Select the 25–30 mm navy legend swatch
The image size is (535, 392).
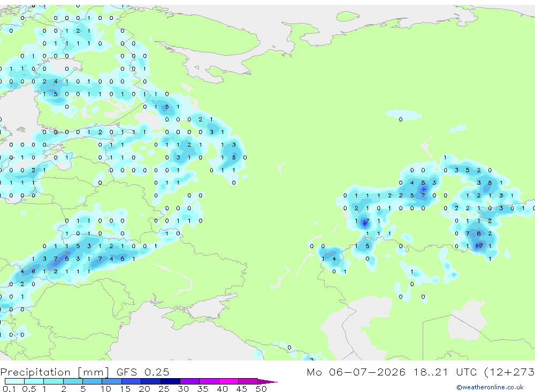[x=170, y=381]
